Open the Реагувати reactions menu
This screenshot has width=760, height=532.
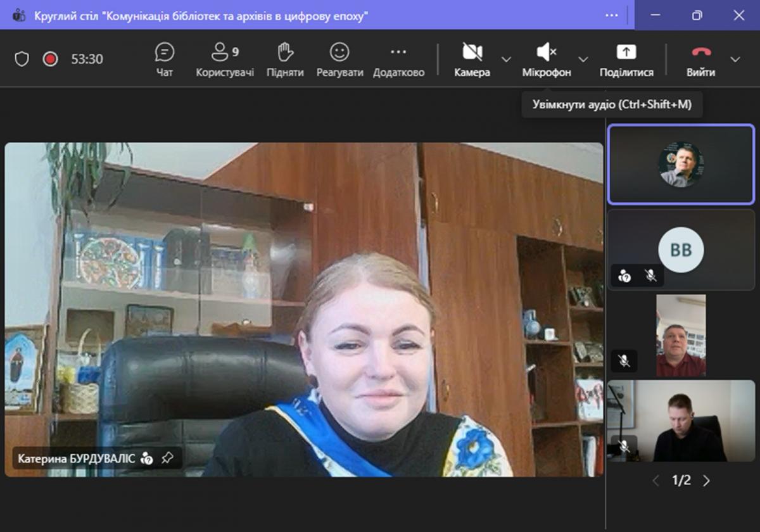[x=339, y=60]
